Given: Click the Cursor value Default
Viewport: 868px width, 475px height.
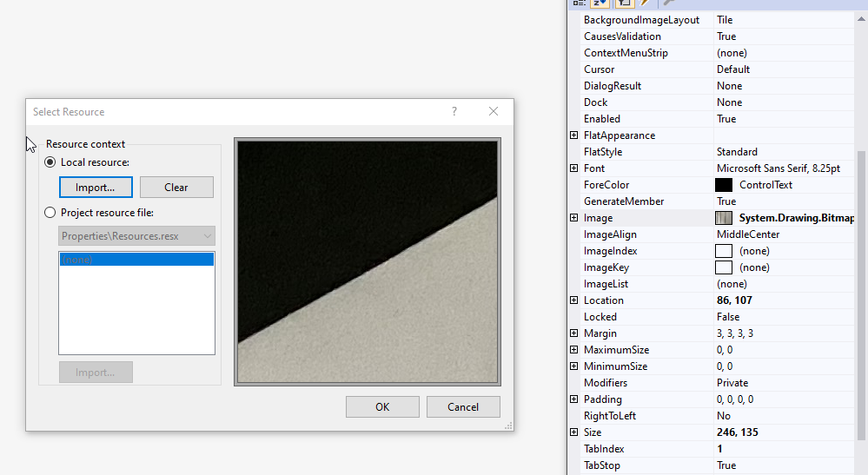Looking at the screenshot, I should click(733, 69).
